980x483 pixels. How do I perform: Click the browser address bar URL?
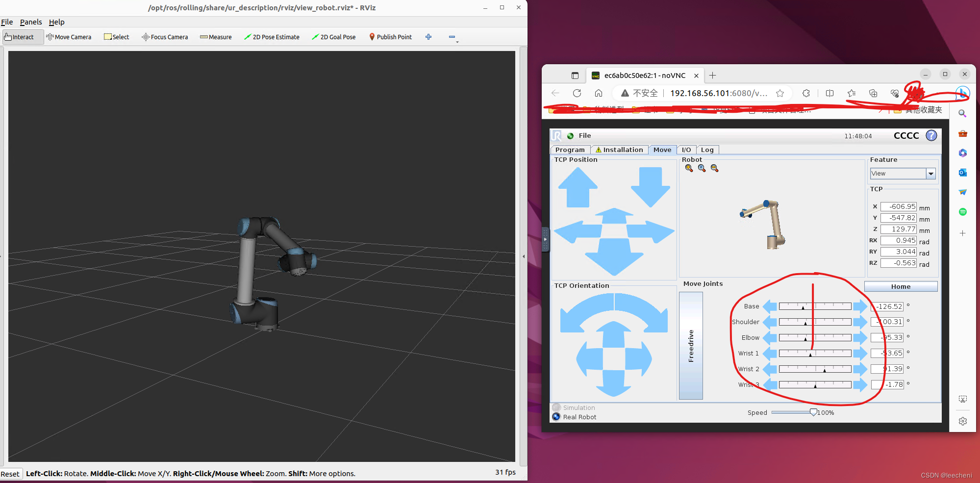719,93
